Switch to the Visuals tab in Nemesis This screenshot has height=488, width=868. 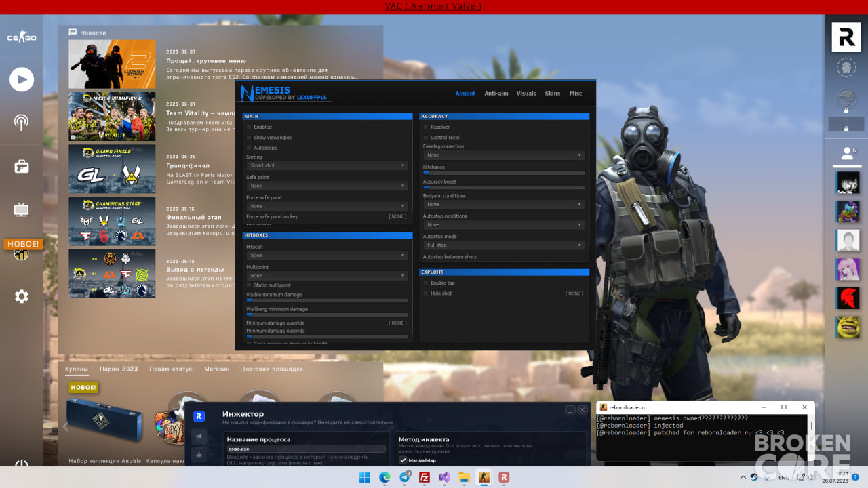526,94
